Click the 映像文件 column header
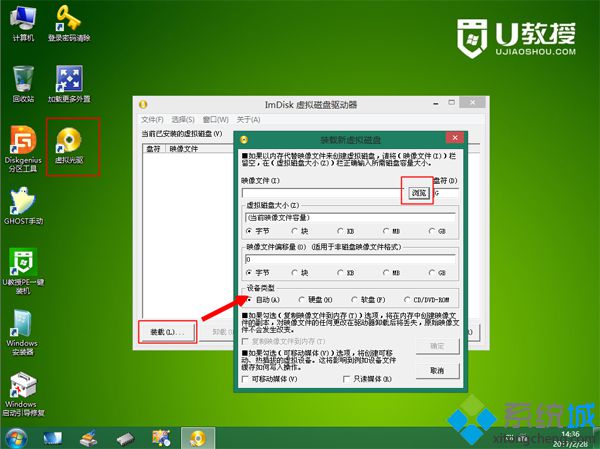 [199, 149]
